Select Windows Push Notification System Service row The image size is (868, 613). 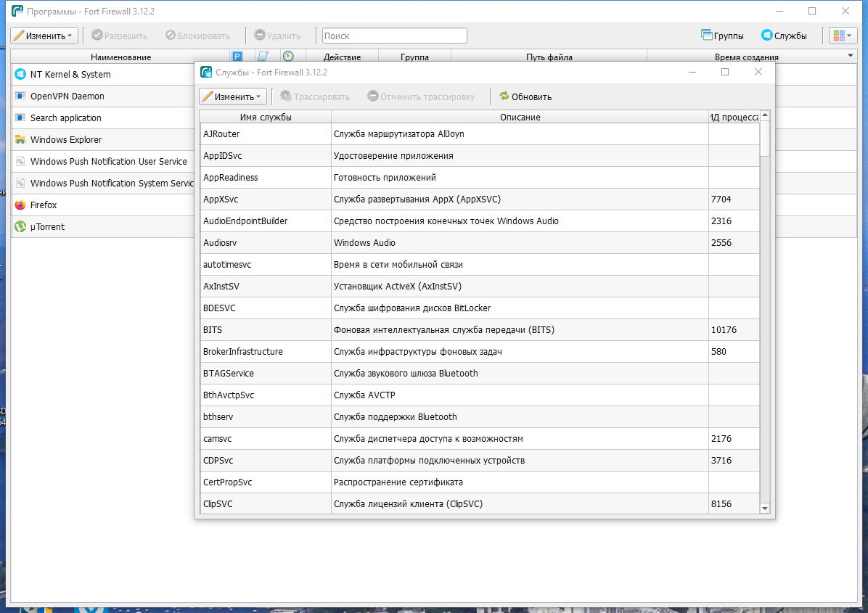click(x=103, y=183)
